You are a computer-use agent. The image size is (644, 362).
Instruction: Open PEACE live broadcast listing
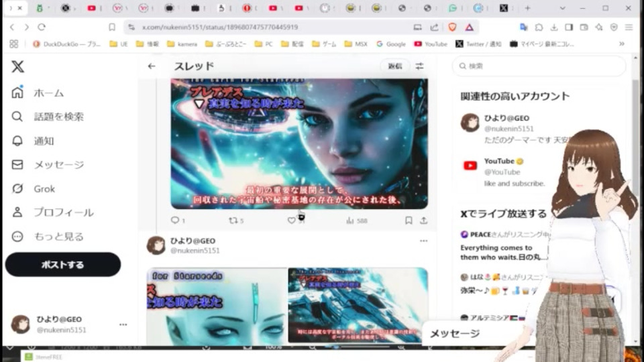504,246
